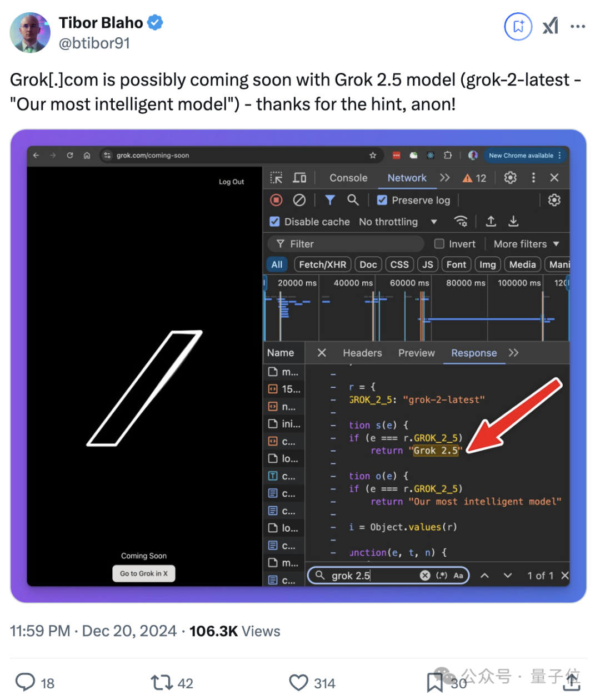
Task: Click the Log Out link
Action: tap(231, 181)
